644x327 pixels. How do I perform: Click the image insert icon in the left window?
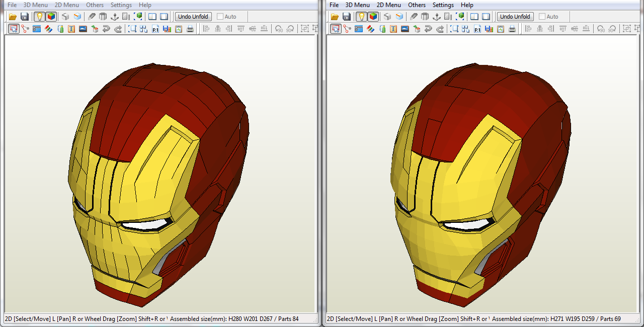point(83,29)
